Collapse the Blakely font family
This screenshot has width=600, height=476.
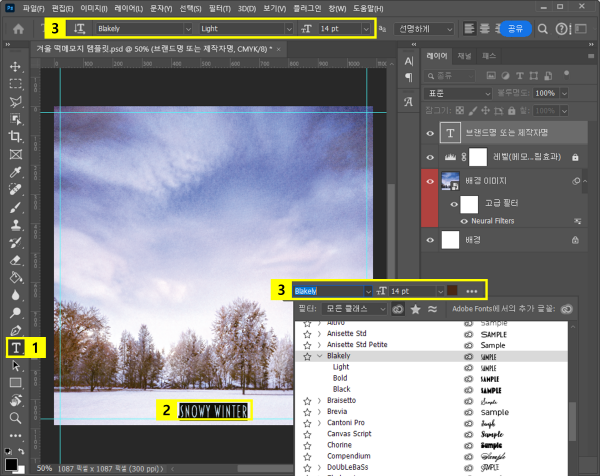pyautogui.click(x=320, y=356)
